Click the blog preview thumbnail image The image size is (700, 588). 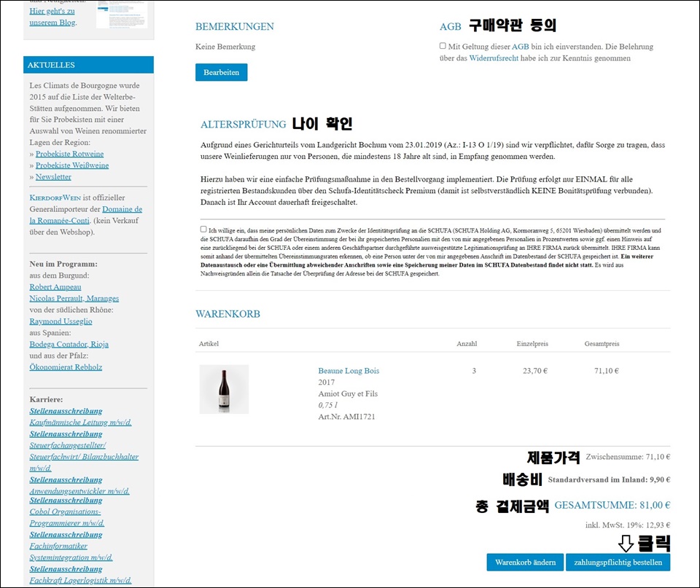point(122,15)
